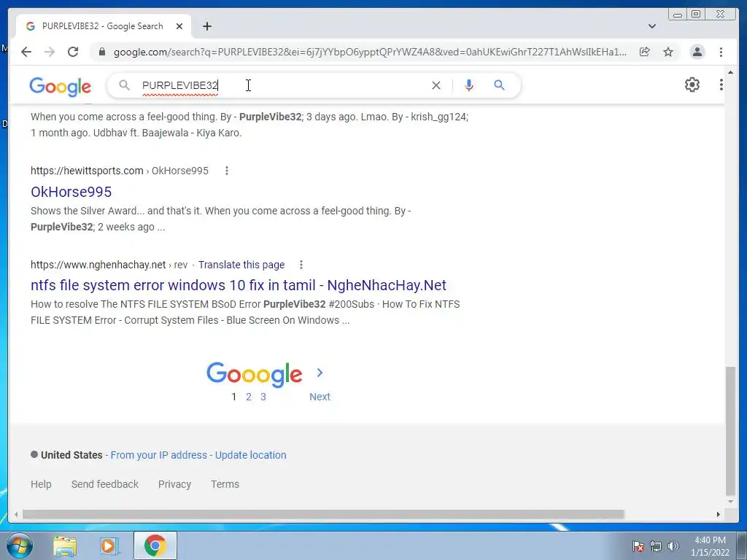Reload the page with the refresh icon

point(73,52)
